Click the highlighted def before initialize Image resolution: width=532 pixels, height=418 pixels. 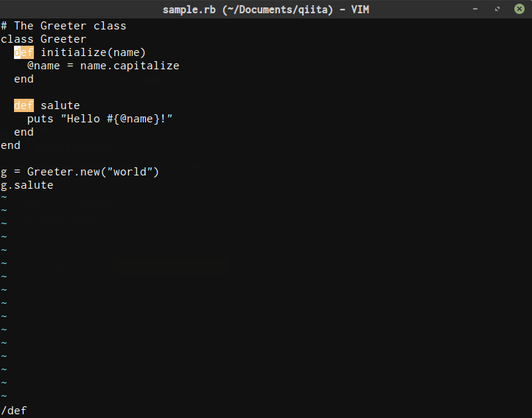coord(24,52)
